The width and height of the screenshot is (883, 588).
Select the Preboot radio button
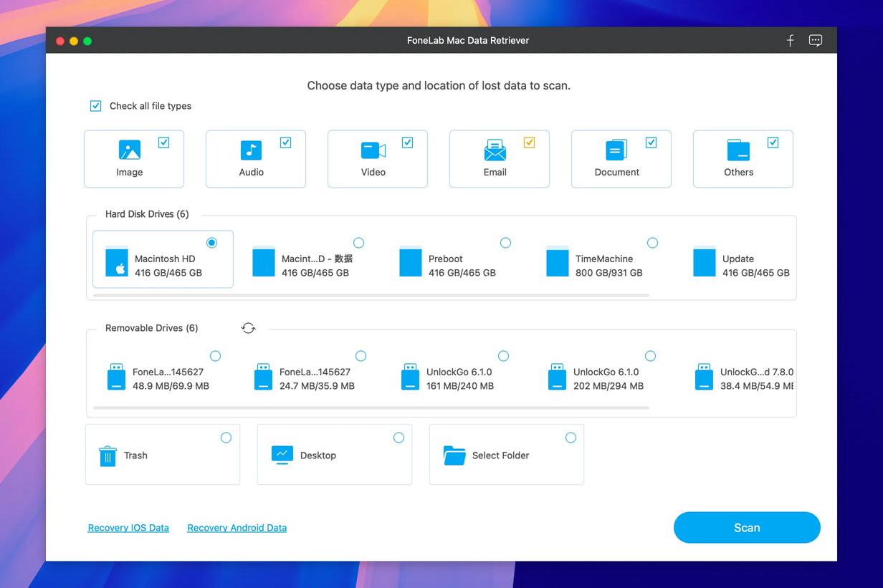click(x=505, y=243)
